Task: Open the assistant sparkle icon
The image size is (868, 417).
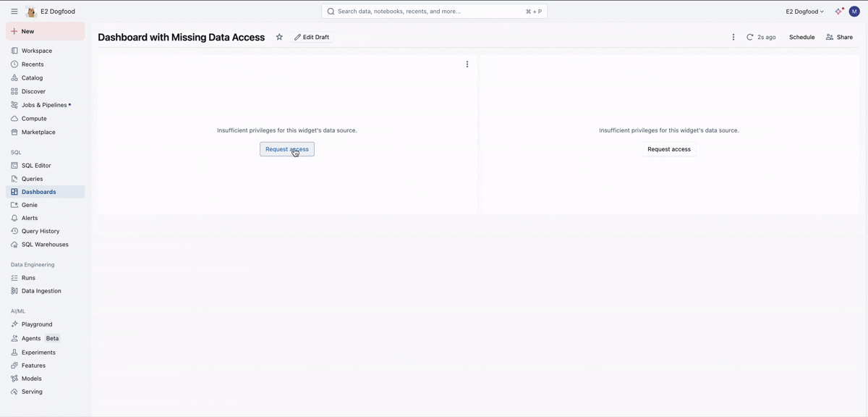Action: [x=839, y=12]
